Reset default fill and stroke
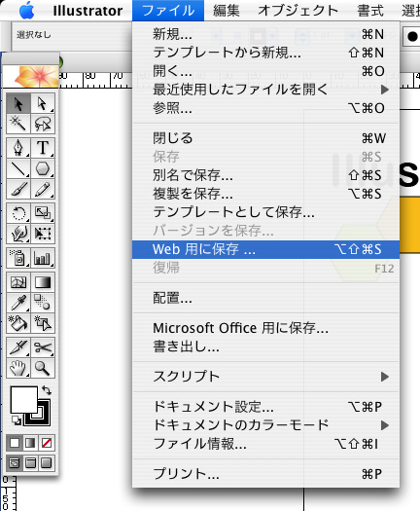 (17, 420)
